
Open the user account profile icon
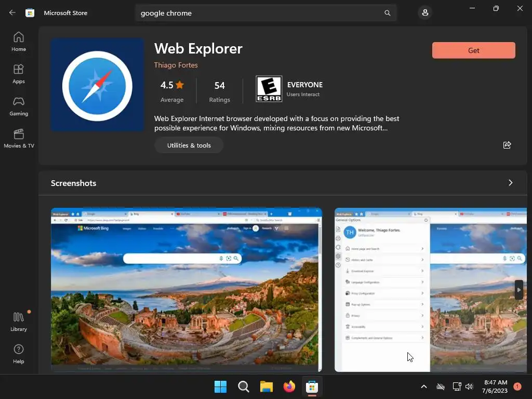coord(425,13)
